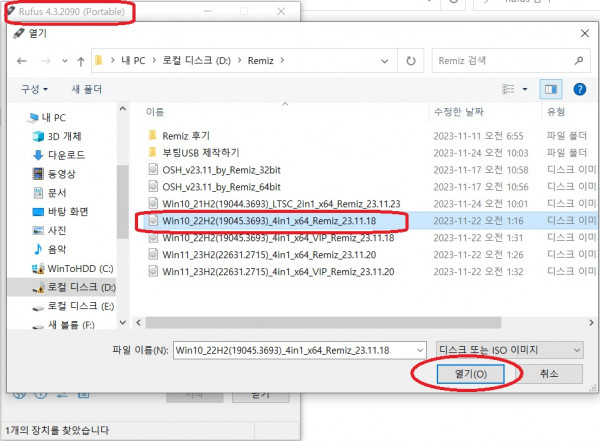
Task: Click the Back navigation arrow
Action: pos(22,61)
